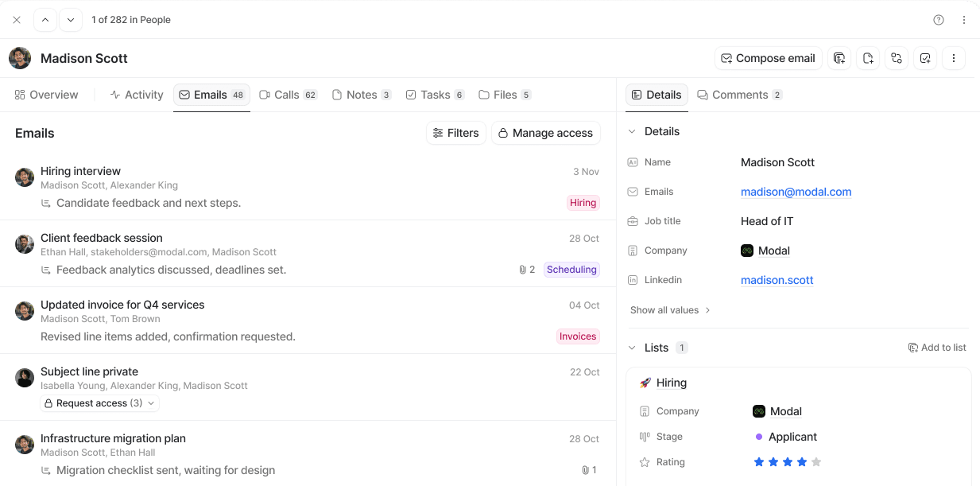Collapse the Details section chevron
The width and height of the screenshot is (980, 486).
click(632, 131)
